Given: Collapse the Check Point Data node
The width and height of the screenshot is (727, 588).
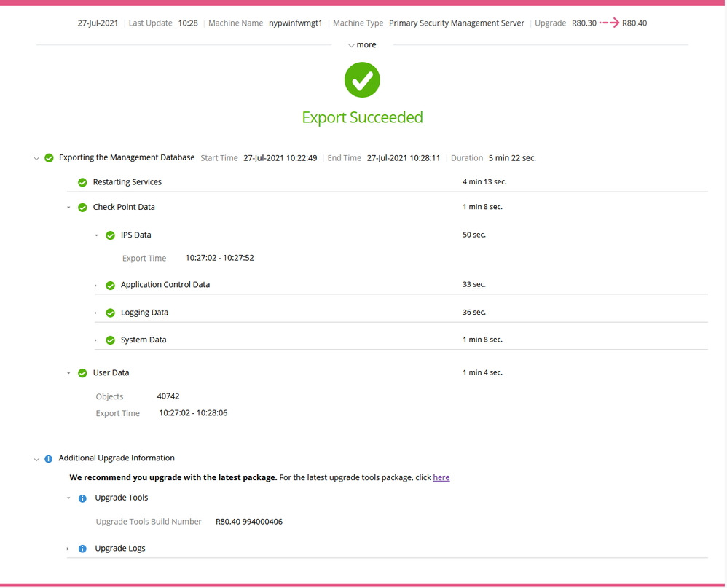Looking at the screenshot, I should [68, 207].
